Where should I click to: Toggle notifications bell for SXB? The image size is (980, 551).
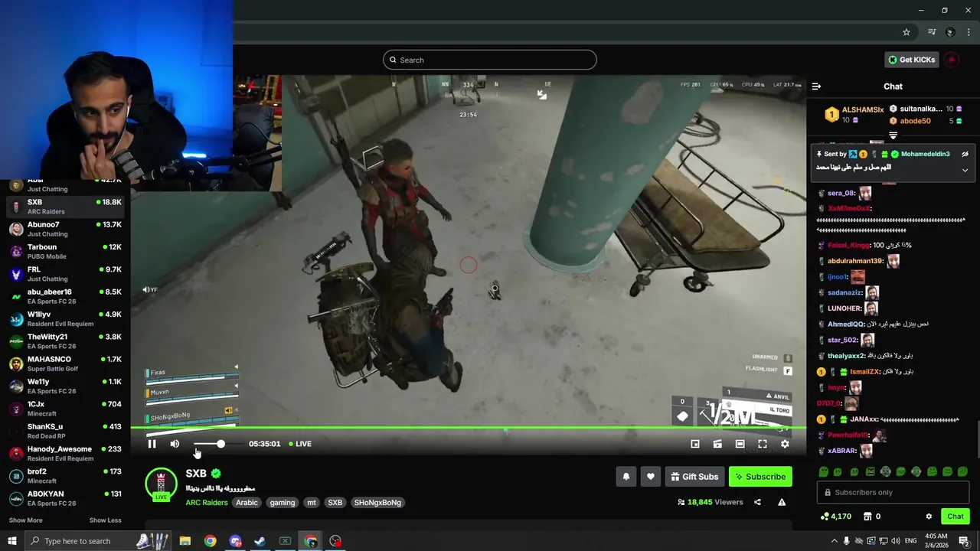tap(626, 477)
